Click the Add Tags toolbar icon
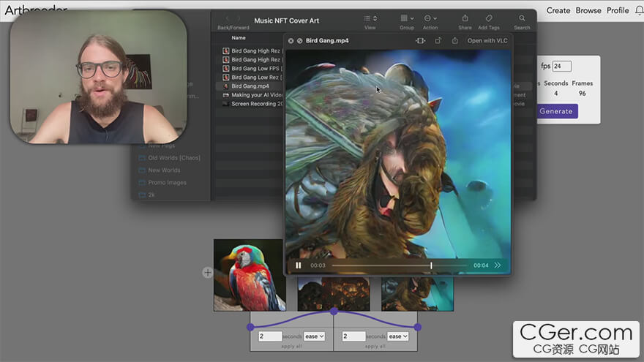The image size is (644, 362). tap(489, 18)
